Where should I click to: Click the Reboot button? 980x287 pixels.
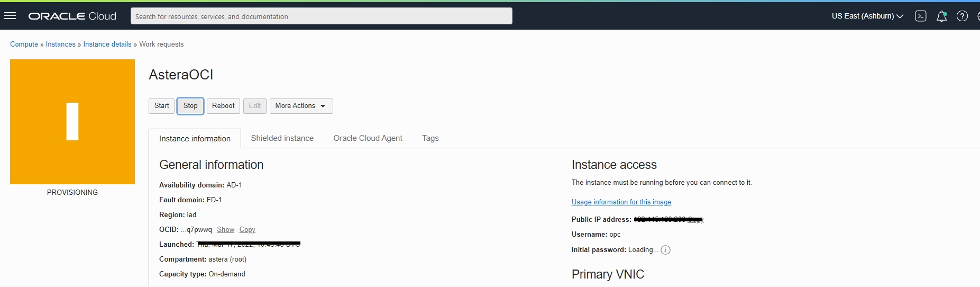coord(223,106)
